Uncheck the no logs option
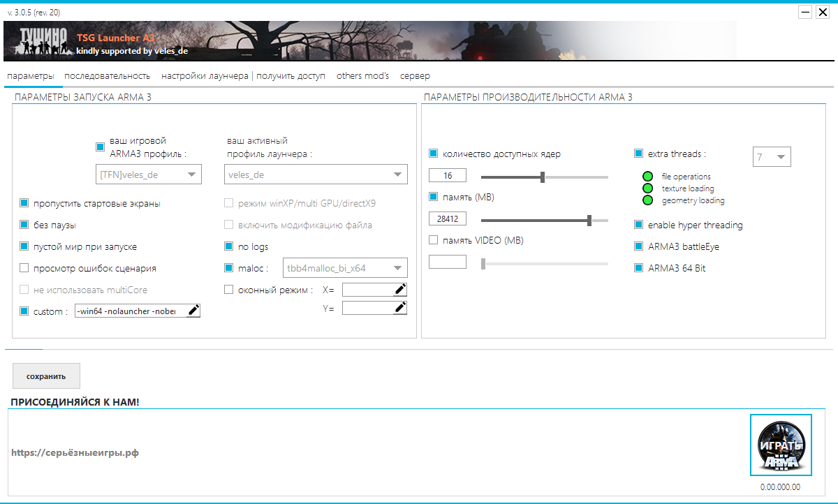The image size is (838, 504). [x=228, y=246]
